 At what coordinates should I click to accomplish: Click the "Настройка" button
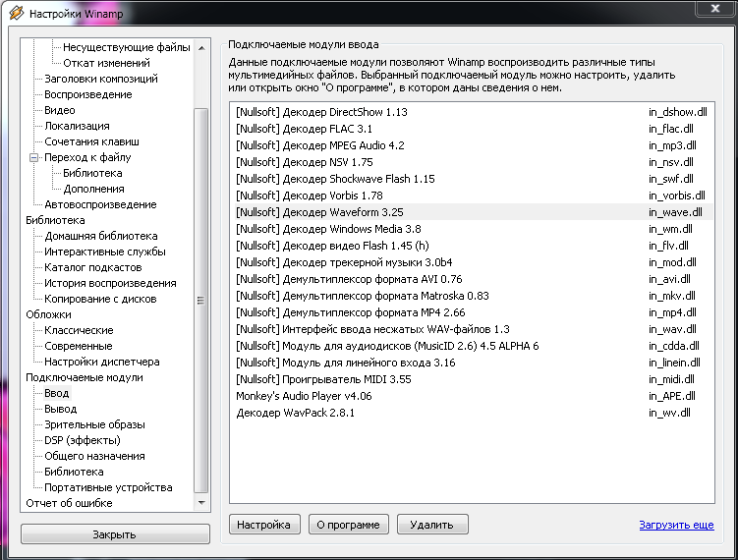[264, 525]
